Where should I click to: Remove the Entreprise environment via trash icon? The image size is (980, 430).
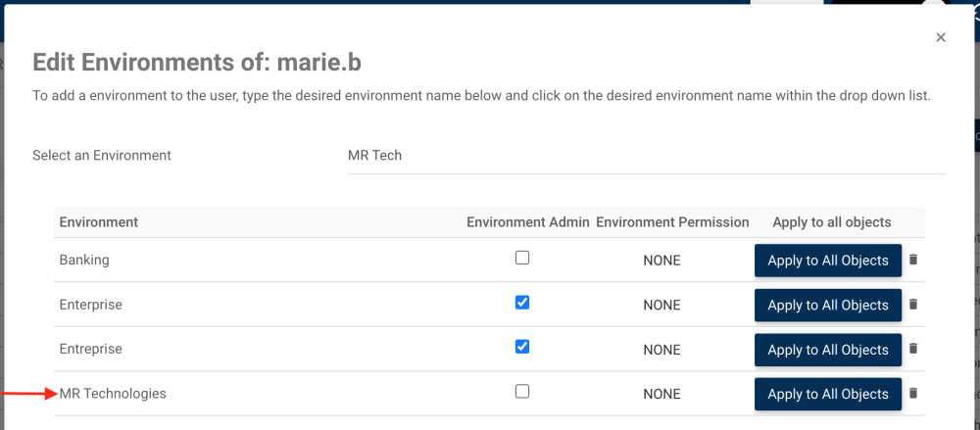point(913,349)
